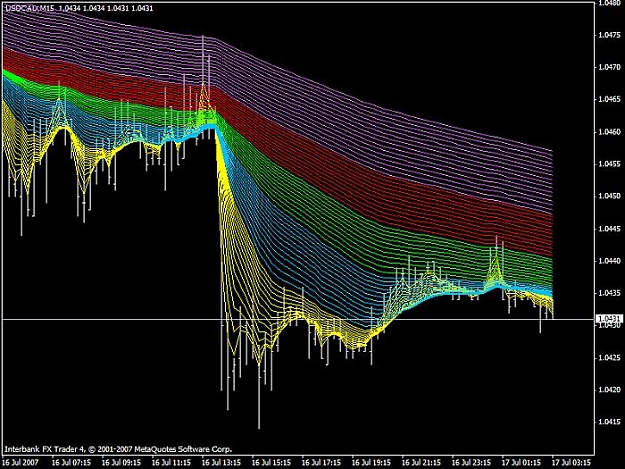
Task: Select the 1.0420 price axis label
Action: (609, 390)
